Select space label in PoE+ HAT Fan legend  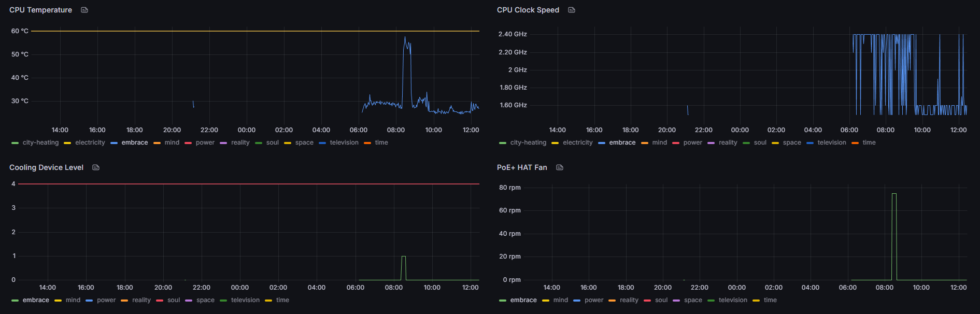(693, 300)
